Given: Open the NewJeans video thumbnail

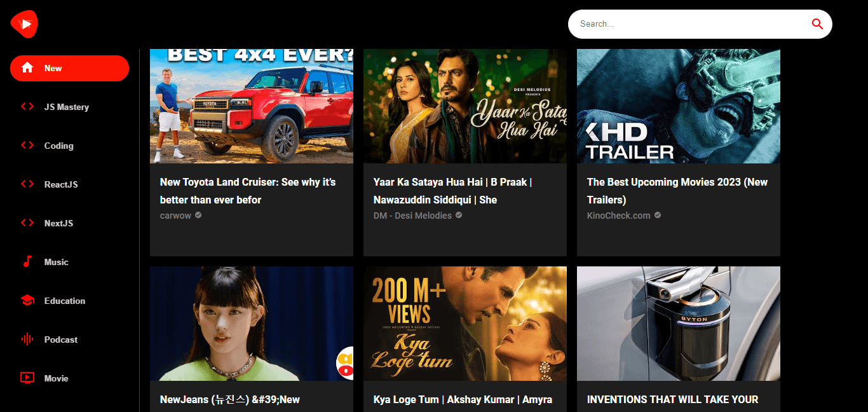Looking at the screenshot, I should 252,324.
